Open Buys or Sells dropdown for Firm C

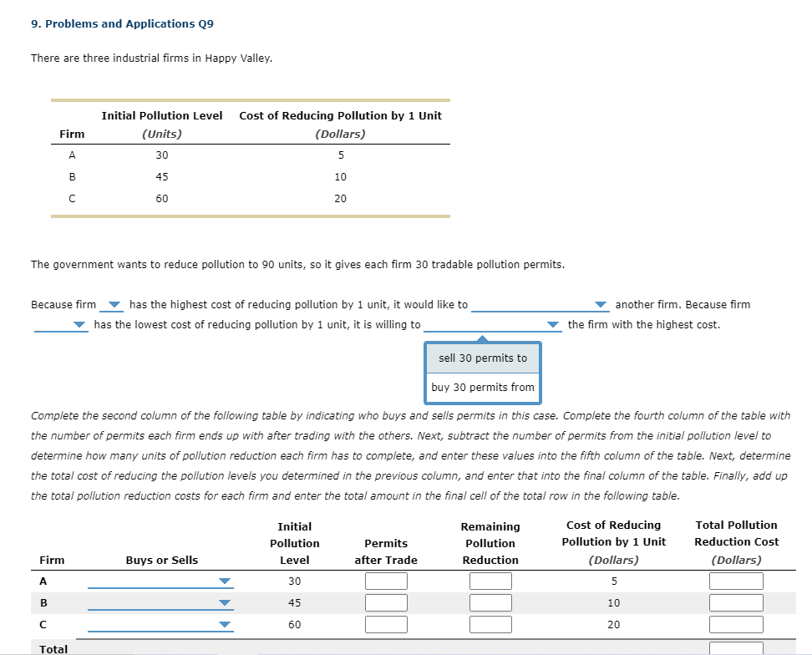coord(160,625)
